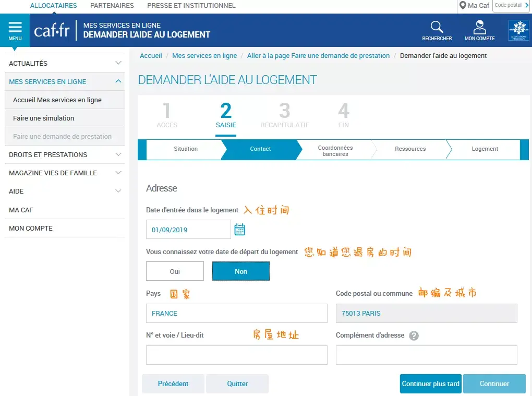The height and width of the screenshot is (396, 532).
Task: Click the Code postal ou commune field
Action: pos(427,313)
